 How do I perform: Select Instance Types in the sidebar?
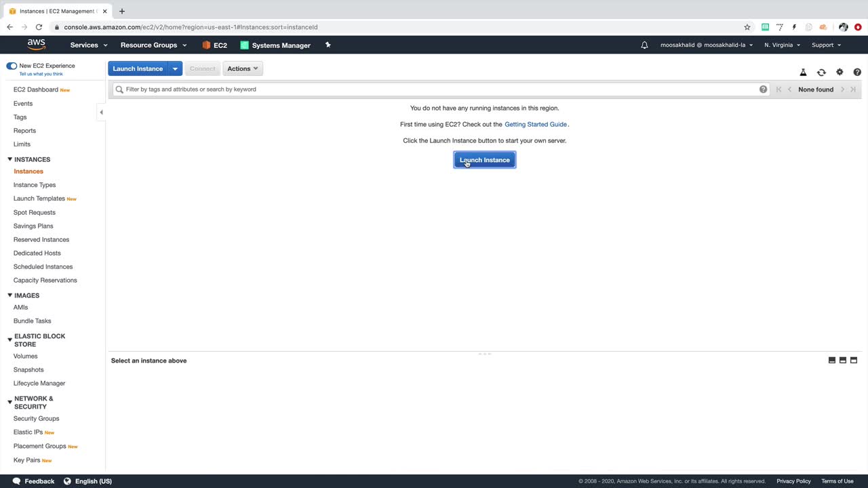(x=35, y=185)
